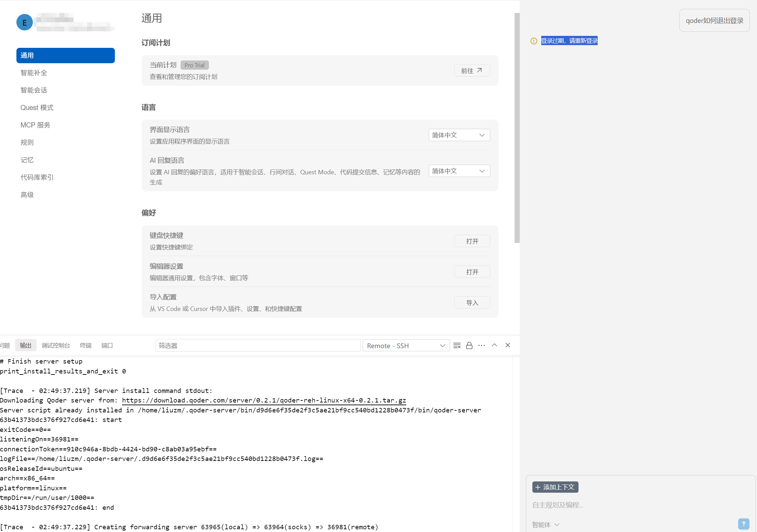This screenshot has width=757, height=532.
Task: Open MCP 服务 settings section
Action: pyautogui.click(x=35, y=125)
